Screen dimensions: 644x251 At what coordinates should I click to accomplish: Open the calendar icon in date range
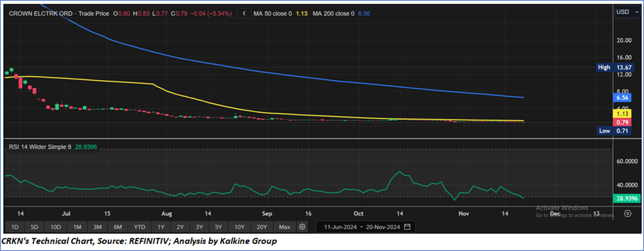pyautogui.click(x=407, y=227)
